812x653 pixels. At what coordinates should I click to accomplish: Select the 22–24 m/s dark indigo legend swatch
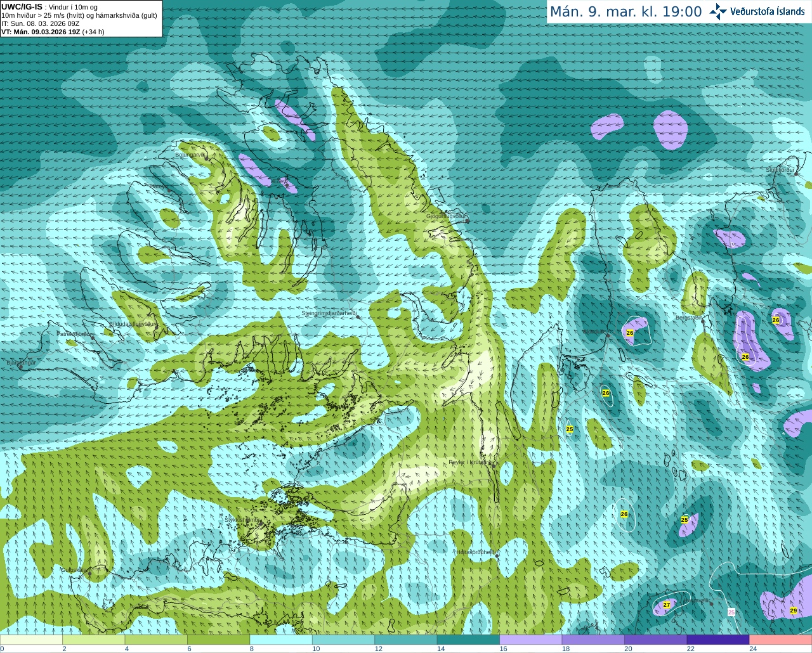(x=718, y=640)
